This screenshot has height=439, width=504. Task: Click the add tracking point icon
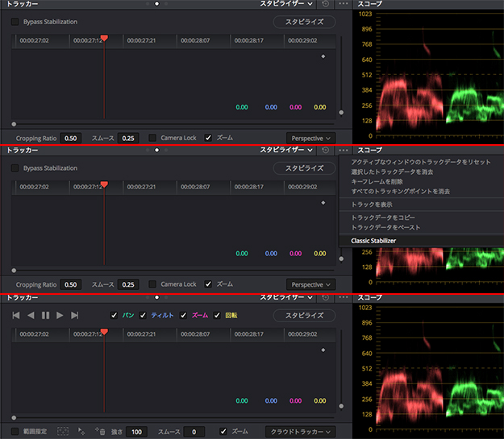pos(82,432)
